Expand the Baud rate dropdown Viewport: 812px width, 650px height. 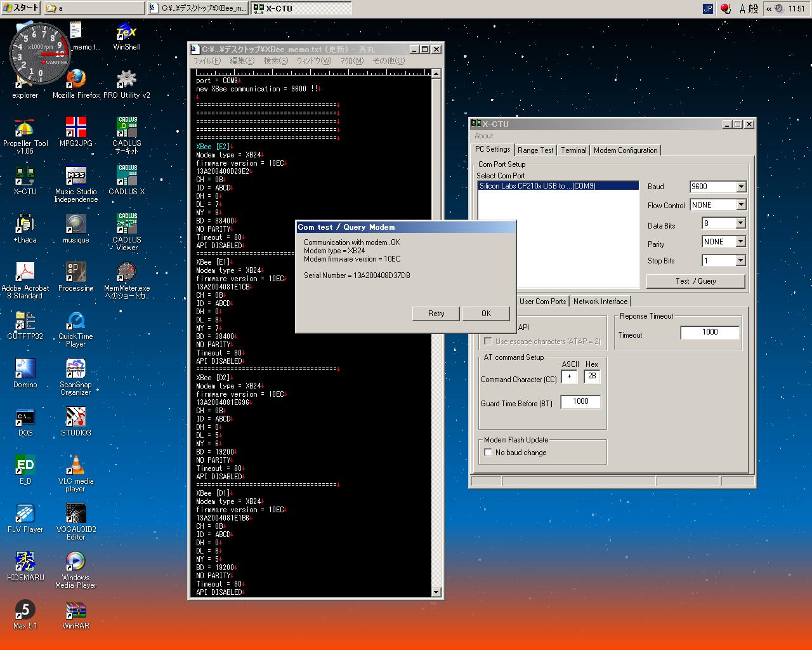coord(740,187)
